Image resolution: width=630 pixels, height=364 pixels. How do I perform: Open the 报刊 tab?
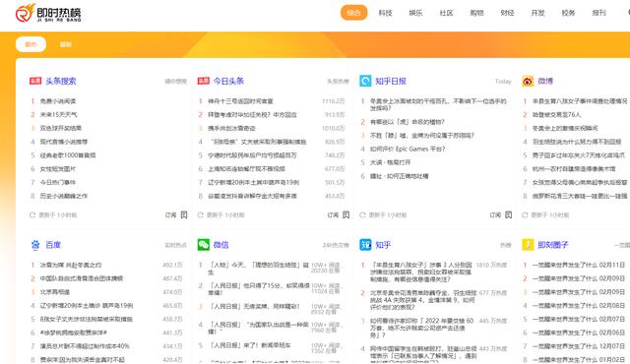coord(598,13)
